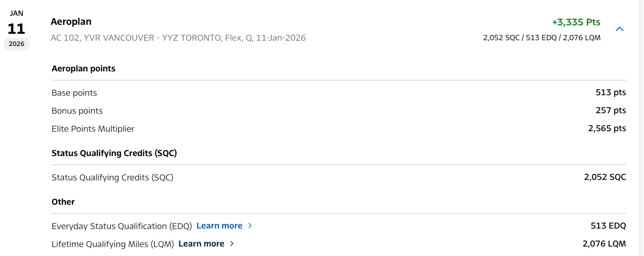
Task: Click the SQC / EDQ / LQM summary line
Action: coord(542,38)
